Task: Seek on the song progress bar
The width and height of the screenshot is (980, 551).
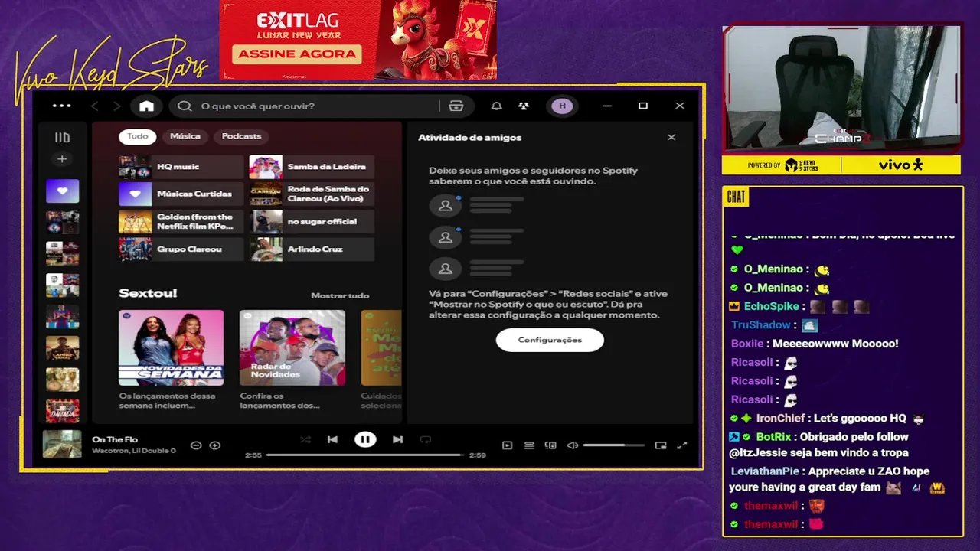Action: tap(365, 455)
